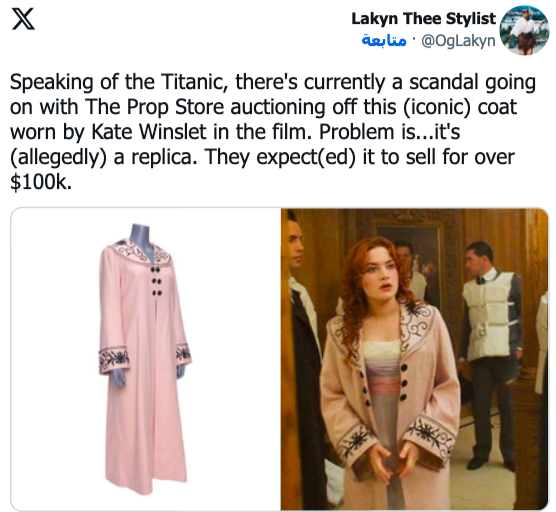Screen dimensions: 556x512
Task: Open the film still photo on right
Action: pyautogui.click(x=415, y=359)
